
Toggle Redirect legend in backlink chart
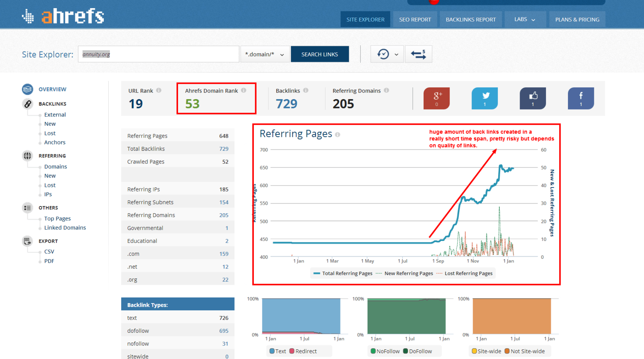click(x=303, y=351)
